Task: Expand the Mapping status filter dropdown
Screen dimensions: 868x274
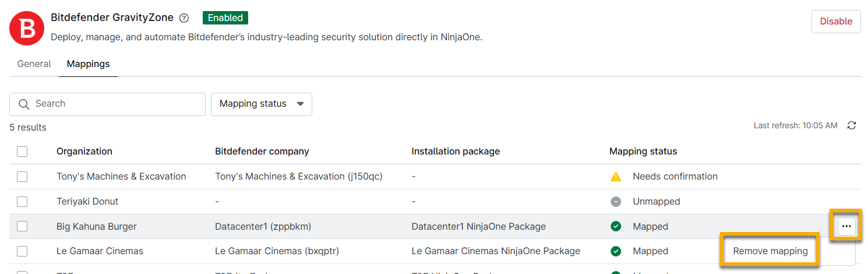Action: click(x=262, y=104)
